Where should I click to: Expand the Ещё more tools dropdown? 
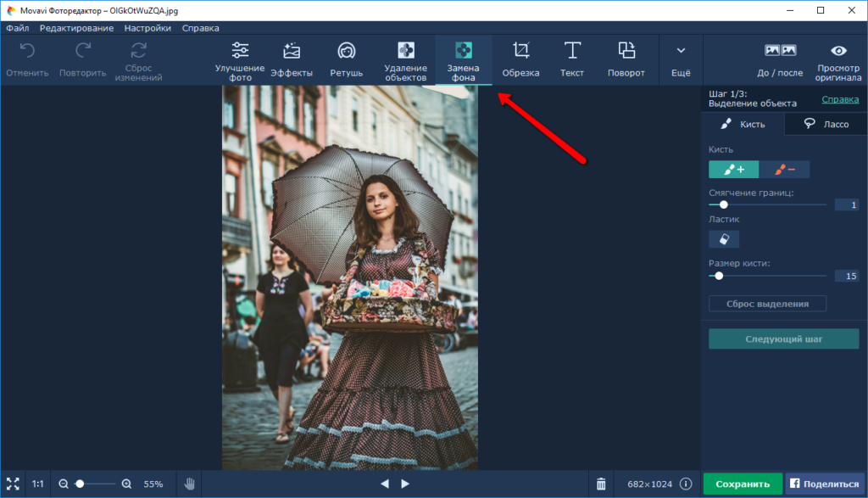coord(681,59)
